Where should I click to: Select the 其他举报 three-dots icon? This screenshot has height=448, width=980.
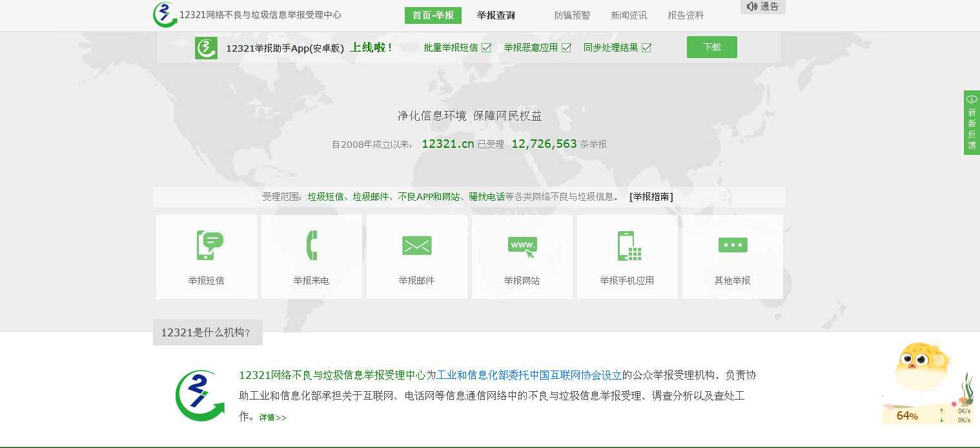732,245
